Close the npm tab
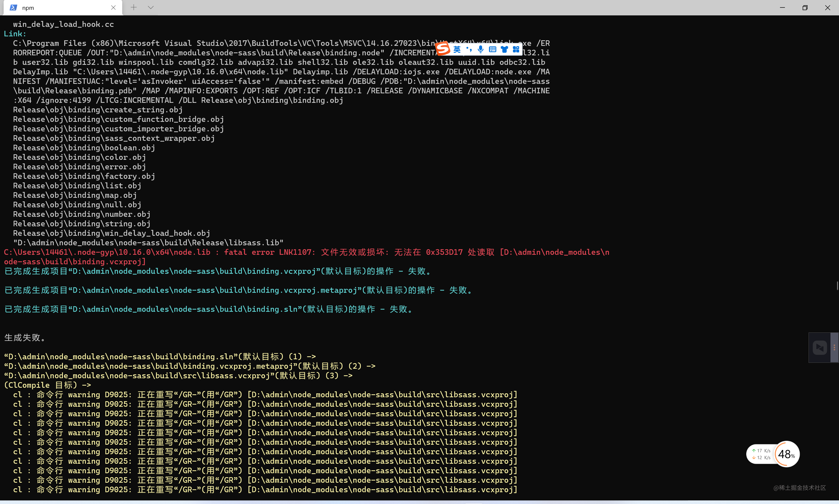The height and width of the screenshot is (504, 839). pyautogui.click(x=113, y=8)
